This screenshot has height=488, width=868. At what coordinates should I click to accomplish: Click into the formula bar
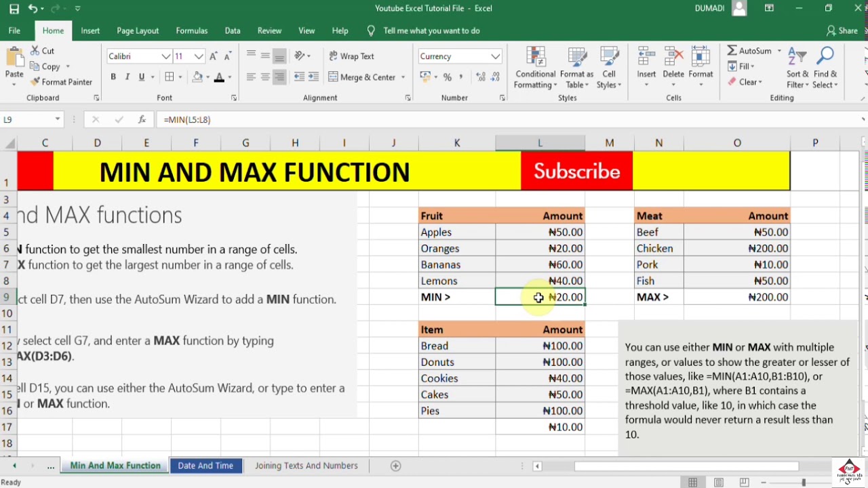click(x=509, y=119)
